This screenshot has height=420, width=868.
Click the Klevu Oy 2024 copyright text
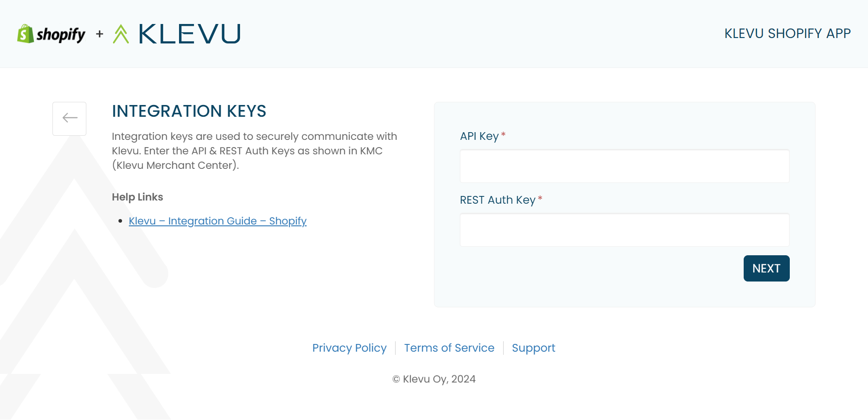coord(434,379)
